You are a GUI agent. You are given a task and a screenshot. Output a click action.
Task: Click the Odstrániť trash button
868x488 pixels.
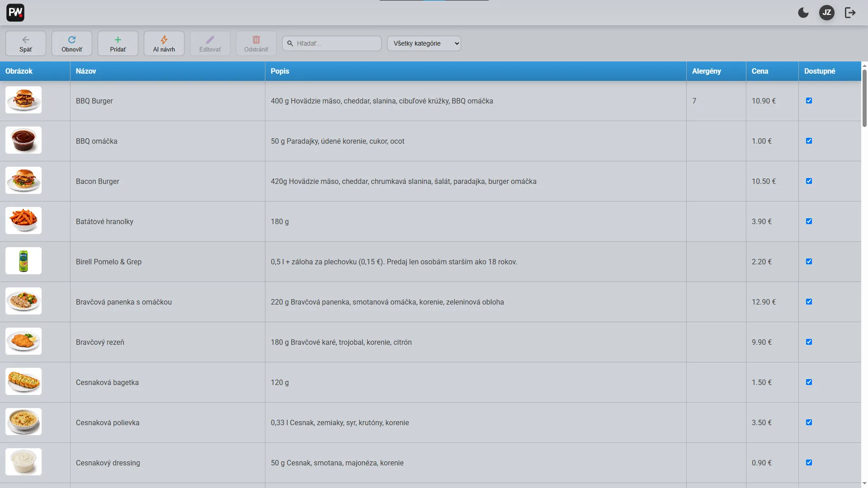click(x=256, y=43)
